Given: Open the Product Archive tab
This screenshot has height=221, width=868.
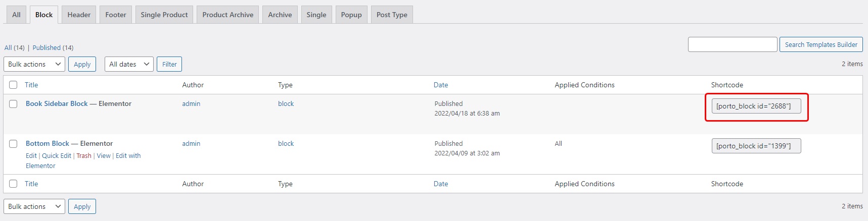Looking at the screenshot, I should coord(227,15).
